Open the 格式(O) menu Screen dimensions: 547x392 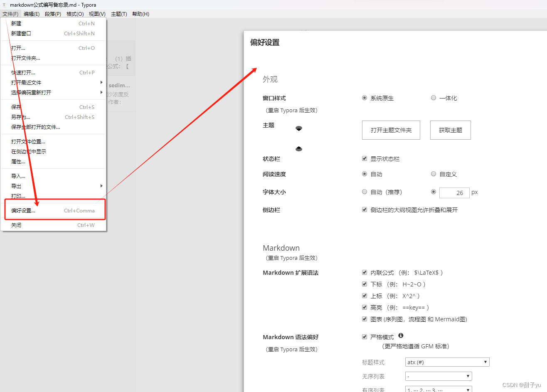75,14
